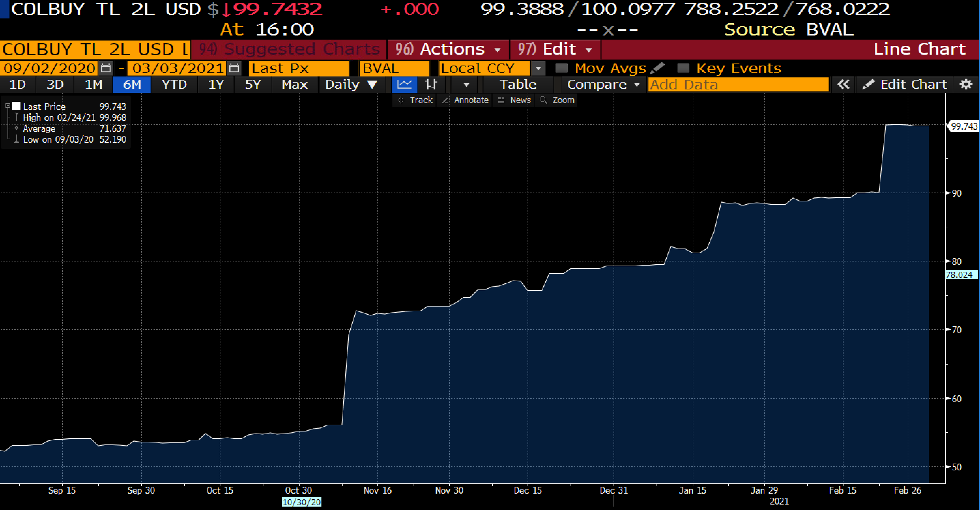Click the Edit Chart pencil button
This screenshot has width=980, height=510.
coord(904,85)
